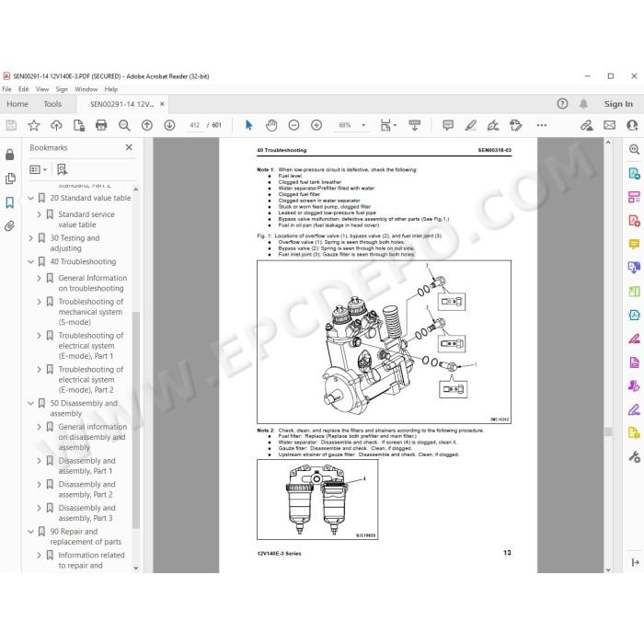Send file by email envelope icon
Screen dimensions: 644x644
609,125
